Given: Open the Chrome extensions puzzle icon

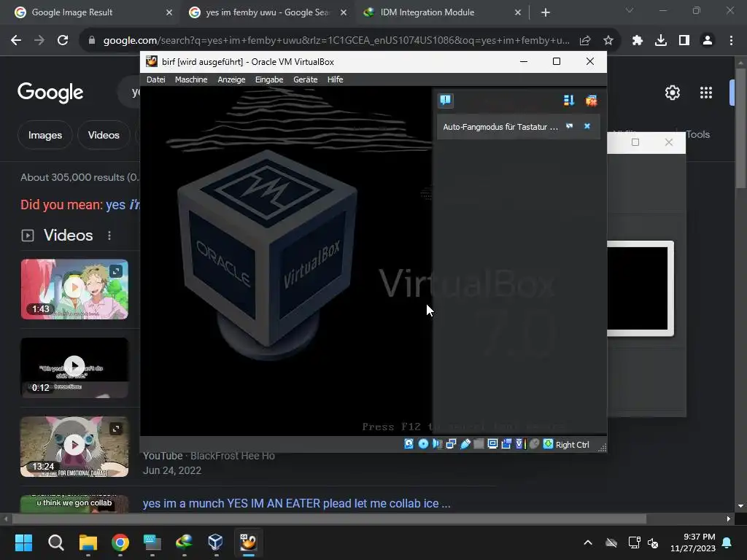Looking at the screenshot, I should click(638, 41).
